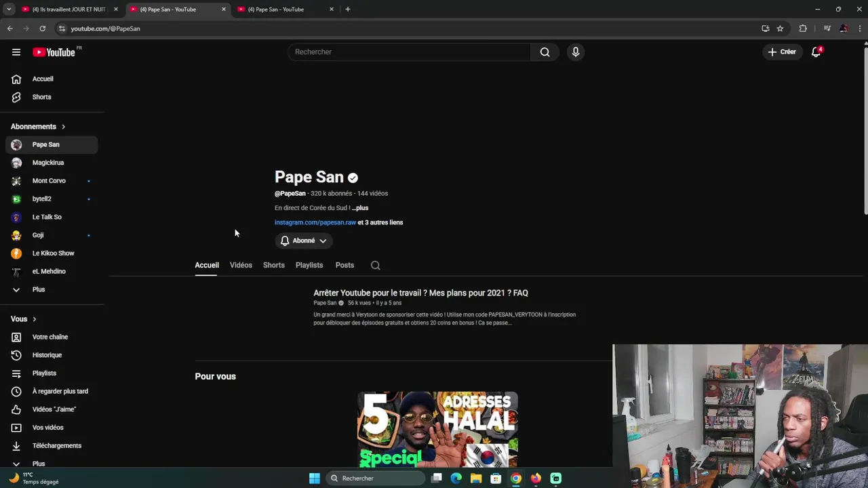Go to Accueil in the sidebar
The image size is (868, 488).
(x=52, y=79)
